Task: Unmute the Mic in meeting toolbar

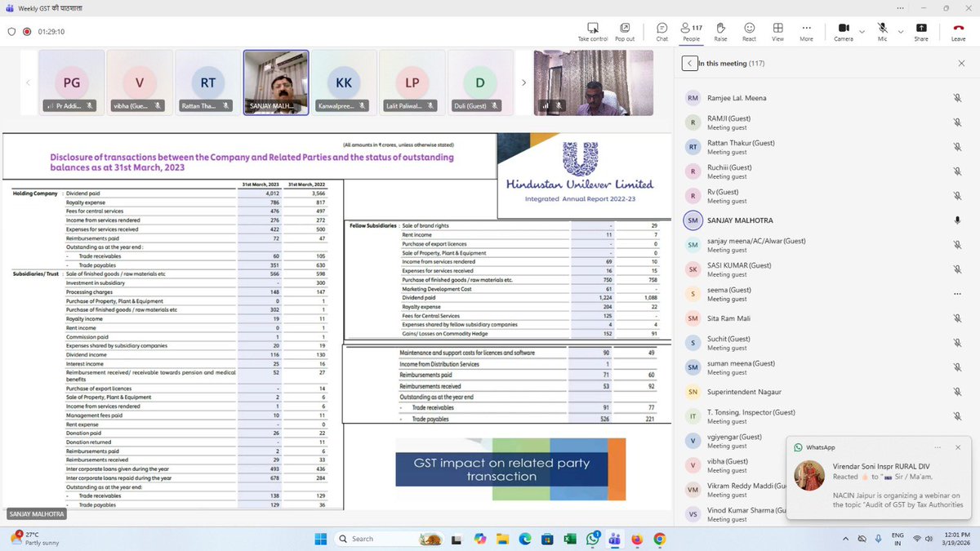Action: [882, 31]
